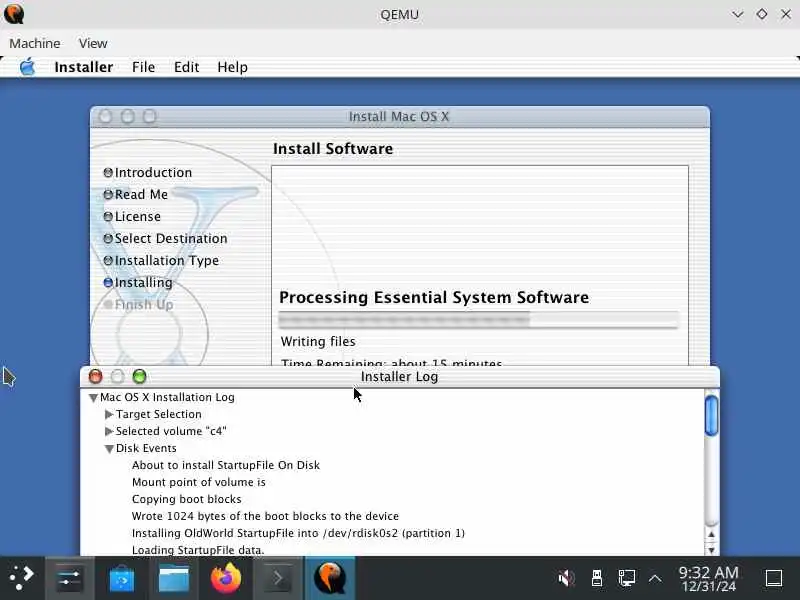Open the Edit menu
This screenshot has height=600, width=800.
tap(186, 67)
